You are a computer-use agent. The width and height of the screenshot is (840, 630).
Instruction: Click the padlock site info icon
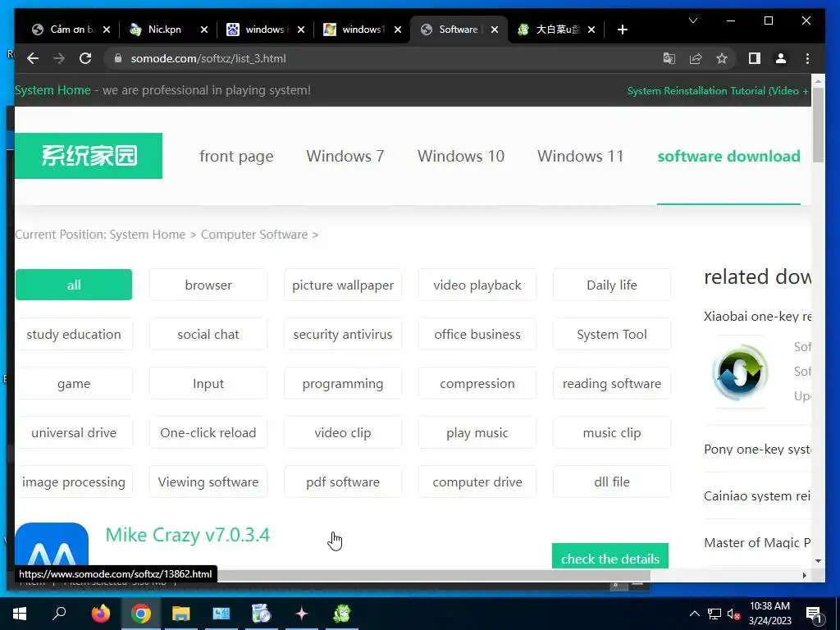point(118,58)
